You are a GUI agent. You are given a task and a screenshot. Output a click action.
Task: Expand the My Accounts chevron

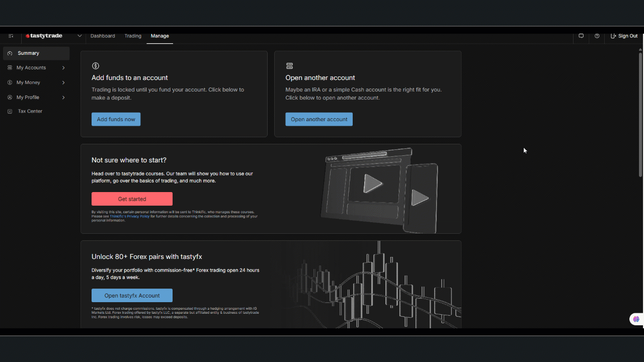pyautogui.click(x=63, y=68)
